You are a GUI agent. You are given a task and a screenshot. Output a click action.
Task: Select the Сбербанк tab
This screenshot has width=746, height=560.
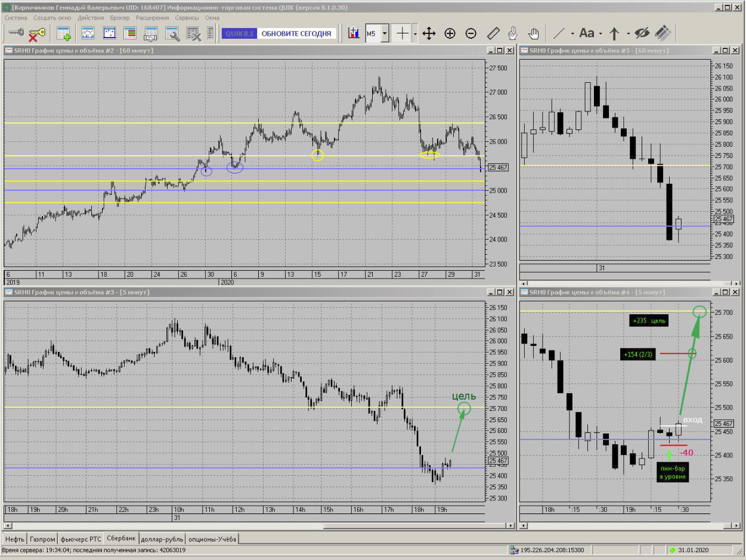(x=122, y=538)
